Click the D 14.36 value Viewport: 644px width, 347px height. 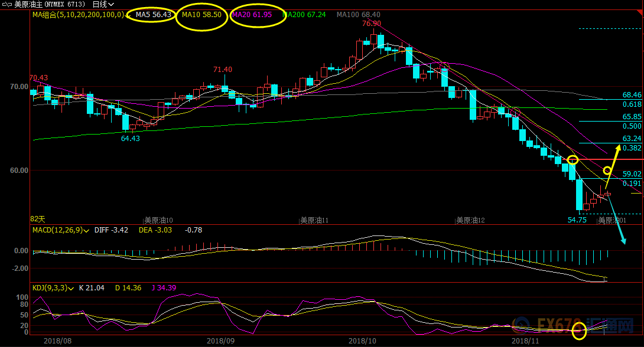coord(128,289)
